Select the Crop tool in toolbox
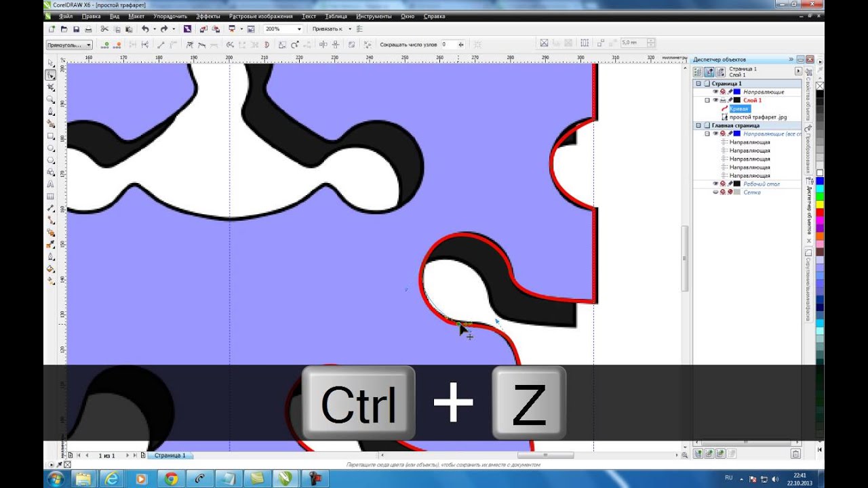The height and width of the screenshot is (488, 868). (51, 87)
